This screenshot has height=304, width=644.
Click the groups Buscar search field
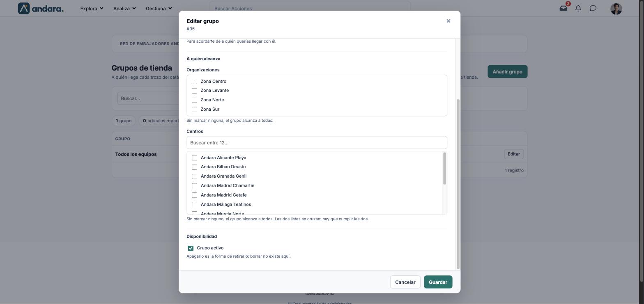pyautogui.click(x=148, y=98)
